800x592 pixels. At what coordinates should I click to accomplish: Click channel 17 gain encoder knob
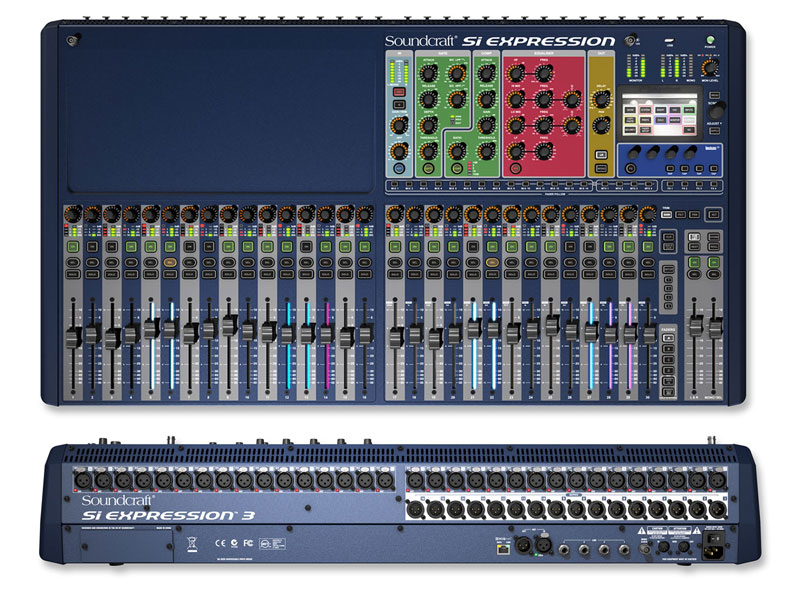pyautogui.click(x=395, y=214)
